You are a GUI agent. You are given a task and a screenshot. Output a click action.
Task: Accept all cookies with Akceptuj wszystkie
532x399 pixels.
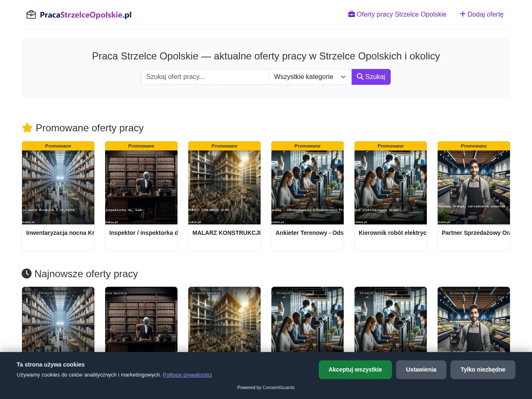(x=355, y=369)
